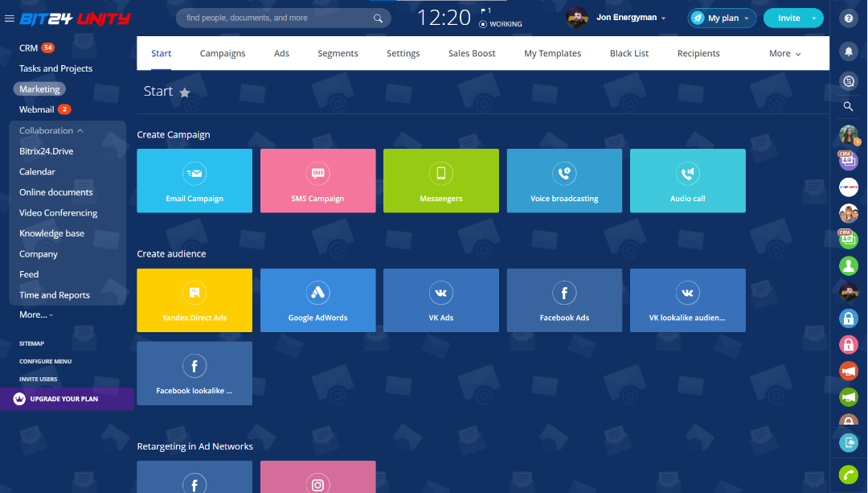Create an Email Campaign tile
The width and height of the screenshot is (868, 493).
194,181
